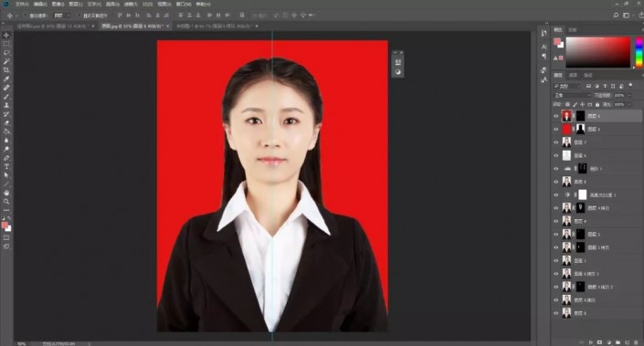Switch to the 通道 (Channels) tab
The height and width of the screenshot is (346, 644).
pos(573,75)
